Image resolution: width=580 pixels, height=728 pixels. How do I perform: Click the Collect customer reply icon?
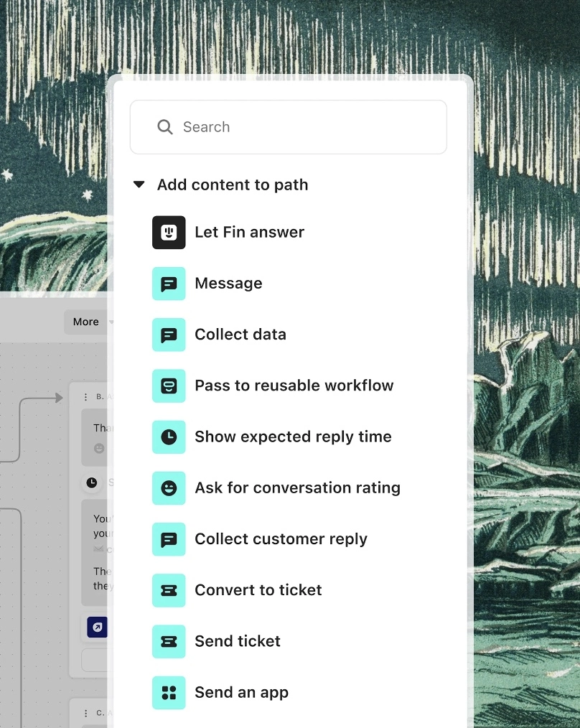tap(169, 539)
